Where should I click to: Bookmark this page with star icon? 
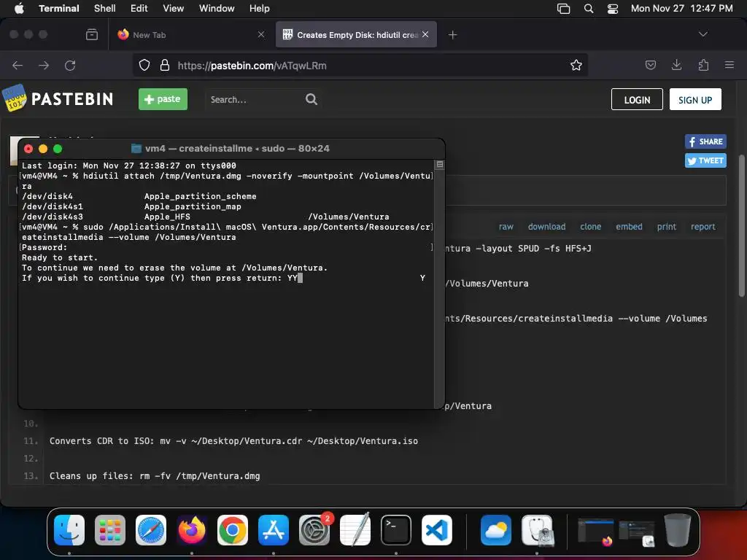576,65
